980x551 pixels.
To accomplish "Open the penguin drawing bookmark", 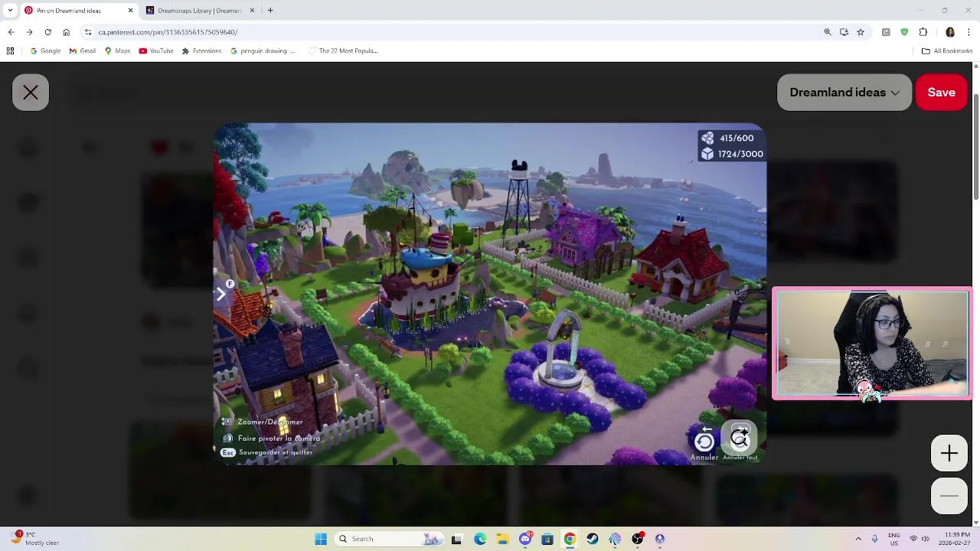I will [263, 51].
